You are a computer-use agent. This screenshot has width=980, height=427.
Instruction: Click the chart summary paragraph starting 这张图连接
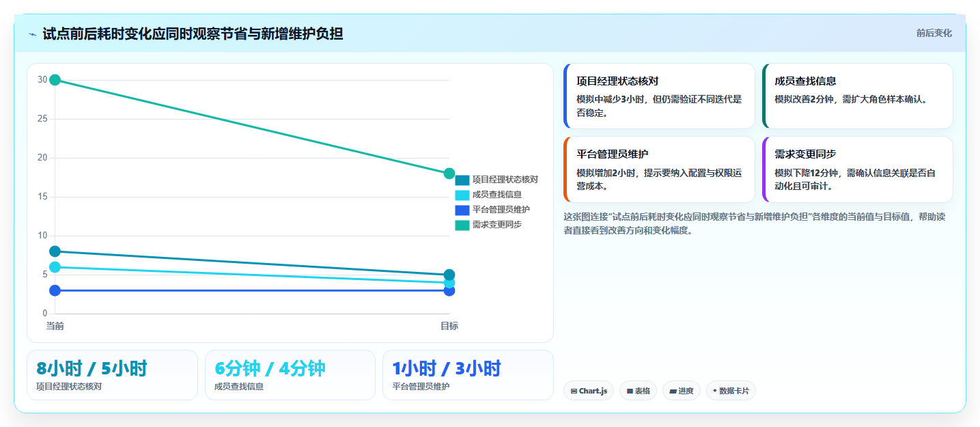pos(755,223)
